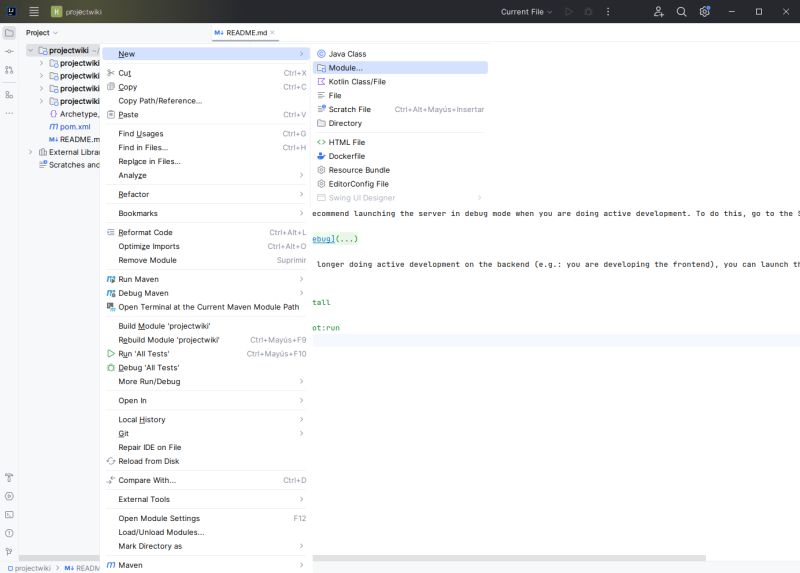Collapse the projectwiki root tree node
Screen dimensions: 800x573
click(x=31, y=50)
